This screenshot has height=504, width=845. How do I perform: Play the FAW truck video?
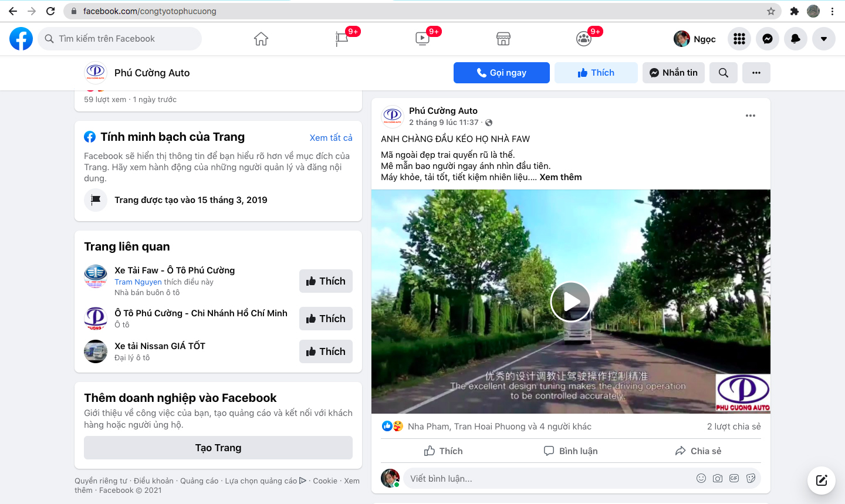pyautogui.click(x=570, y=302)
